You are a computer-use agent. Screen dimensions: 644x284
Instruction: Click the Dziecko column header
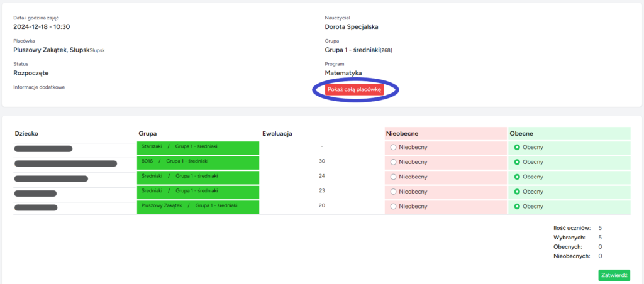[28, 133]
